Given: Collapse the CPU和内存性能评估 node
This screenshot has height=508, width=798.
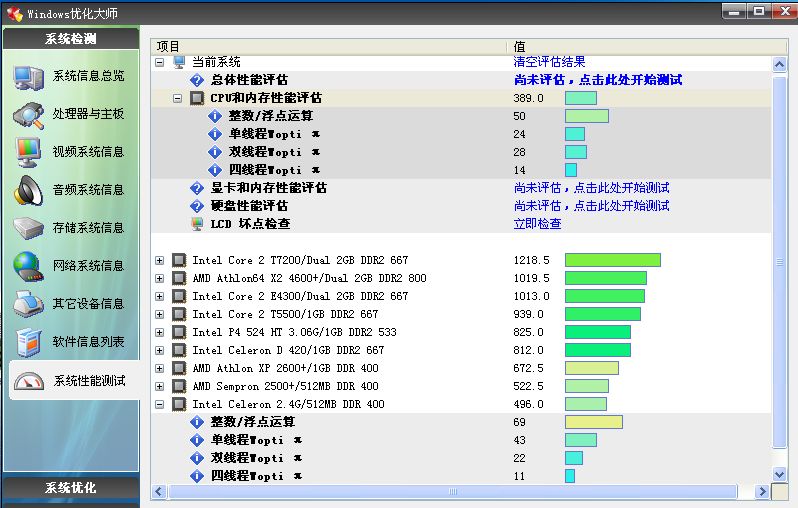Looking at the screenshot, I should pos(178,98).
